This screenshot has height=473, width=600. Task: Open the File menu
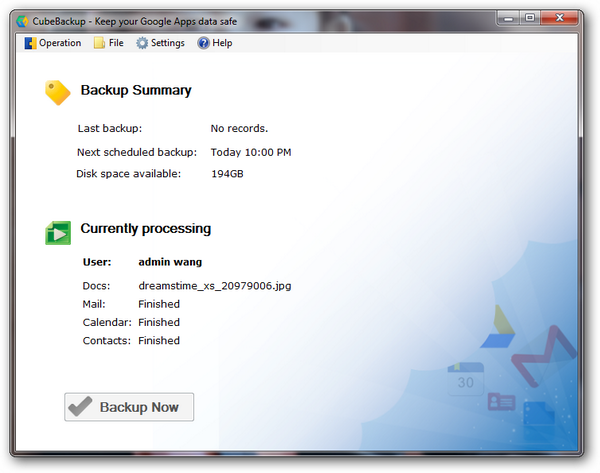coord(109,43)
